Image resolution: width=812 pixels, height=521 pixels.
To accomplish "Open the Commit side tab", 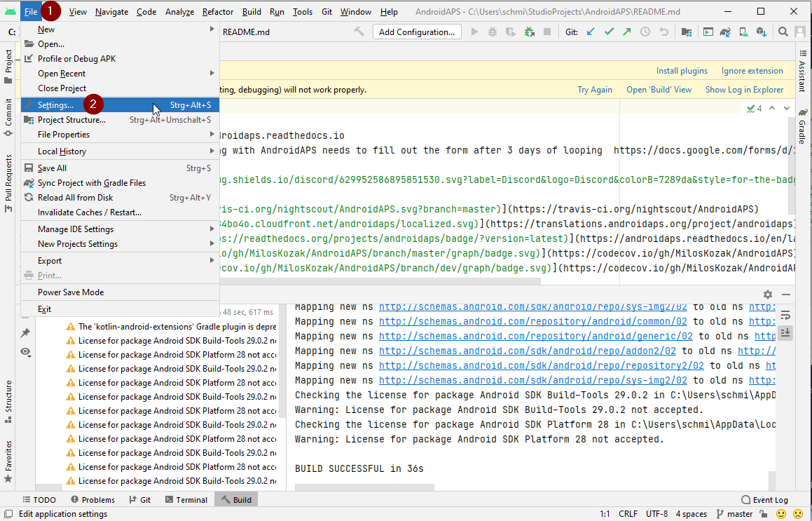I will (8, 117).
